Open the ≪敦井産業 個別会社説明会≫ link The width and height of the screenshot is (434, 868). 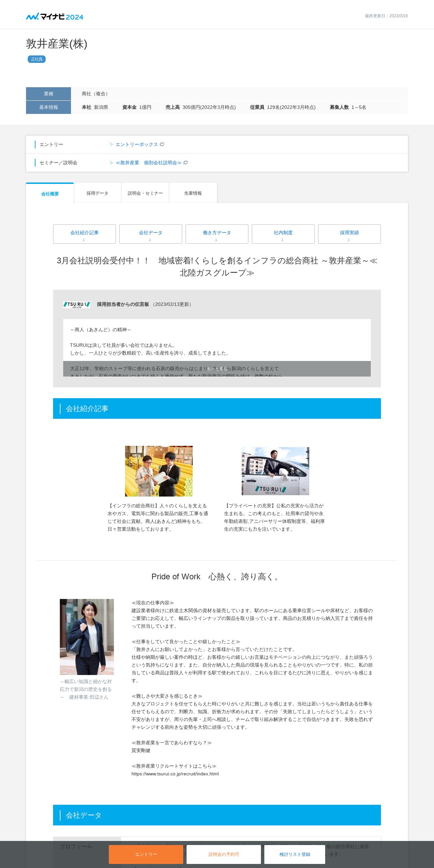tap(148, 163)
